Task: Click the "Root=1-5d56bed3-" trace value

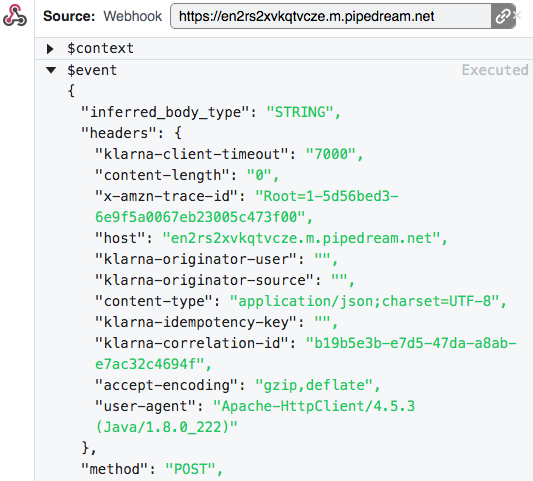Action: pos(327,196)
